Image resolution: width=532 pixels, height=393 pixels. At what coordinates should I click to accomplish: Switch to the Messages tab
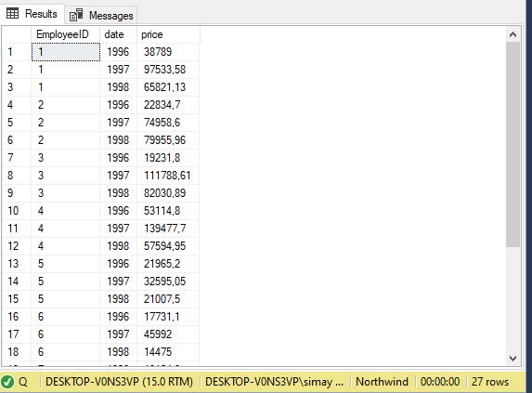point(101,15)
